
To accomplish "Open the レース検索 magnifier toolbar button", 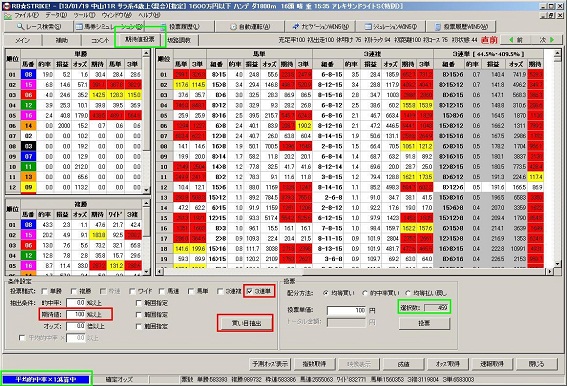I will pyautogui.click(x=39, y=27).
